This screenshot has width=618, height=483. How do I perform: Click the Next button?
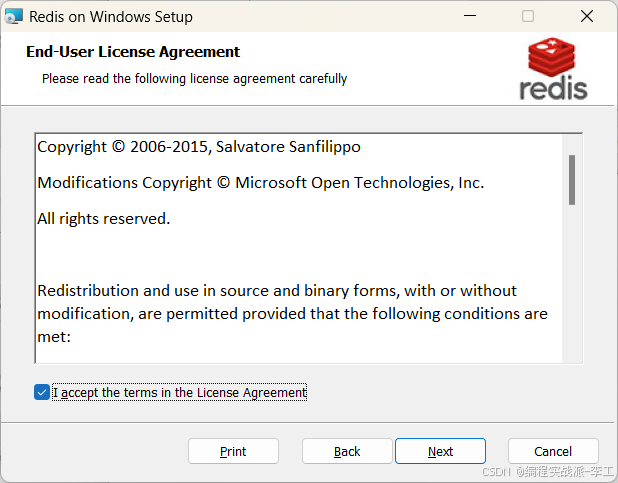[440, 451]
